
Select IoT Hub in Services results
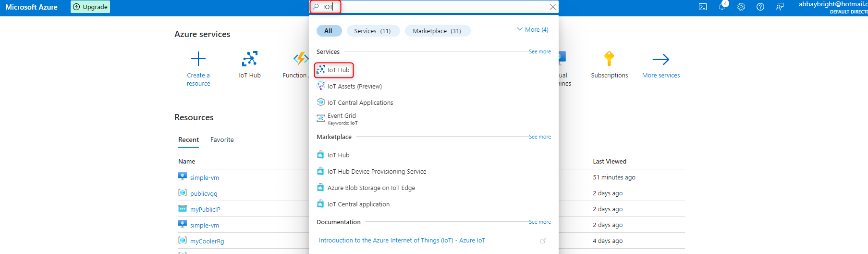tap(338, 70)
